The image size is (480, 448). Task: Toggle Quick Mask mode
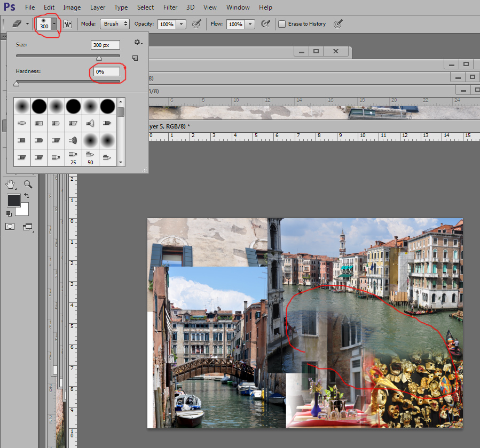(x=10, y=227)
